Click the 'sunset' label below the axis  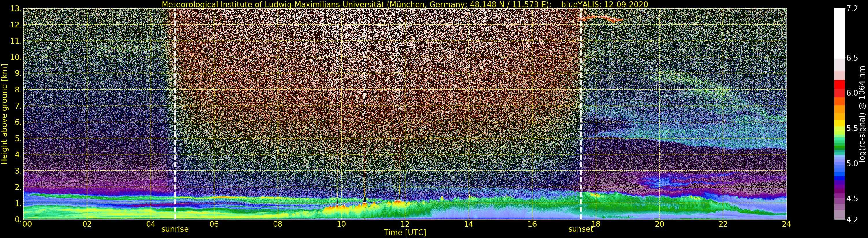tap(580, 229)
